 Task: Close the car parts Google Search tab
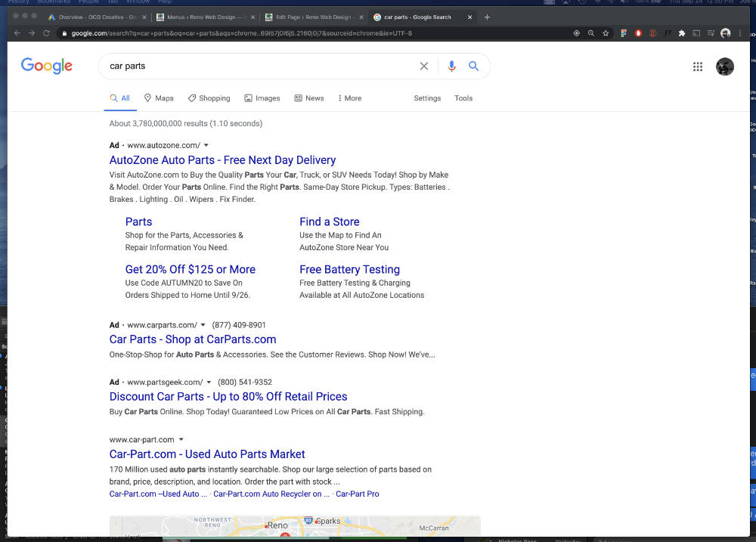[469, 17]
